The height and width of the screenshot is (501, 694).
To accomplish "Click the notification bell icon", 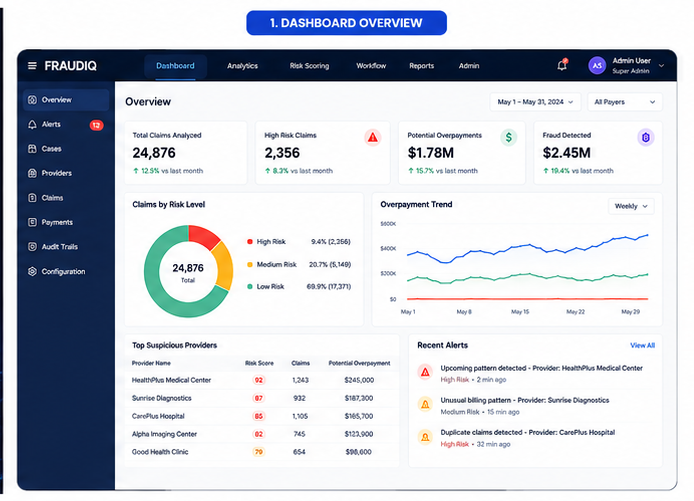I will (x=562, y=65).
